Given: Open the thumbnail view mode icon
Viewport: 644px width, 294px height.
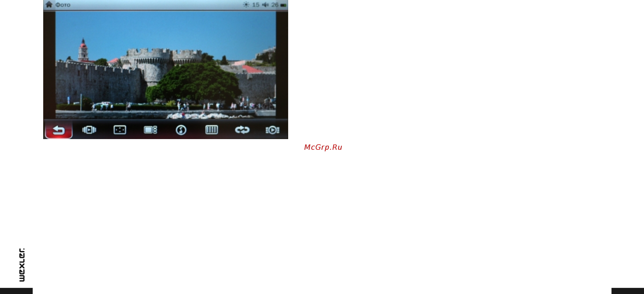Looking at the screenshot, I should pos(150,130).
